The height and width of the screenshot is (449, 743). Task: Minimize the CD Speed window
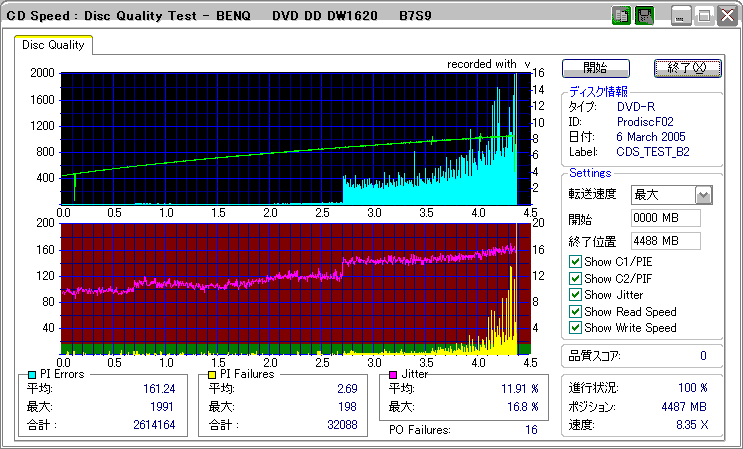[x=681, y=16]
